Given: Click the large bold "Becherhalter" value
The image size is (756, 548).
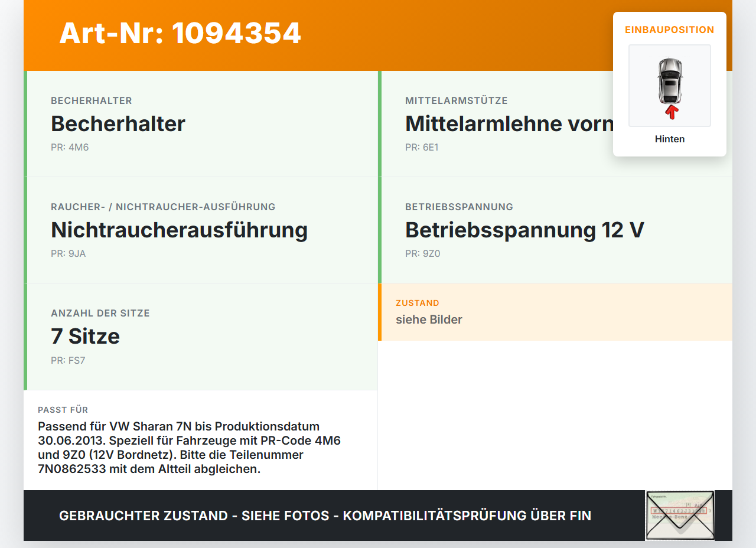Looking at the screenshot, I should click(x=118, y=123).
